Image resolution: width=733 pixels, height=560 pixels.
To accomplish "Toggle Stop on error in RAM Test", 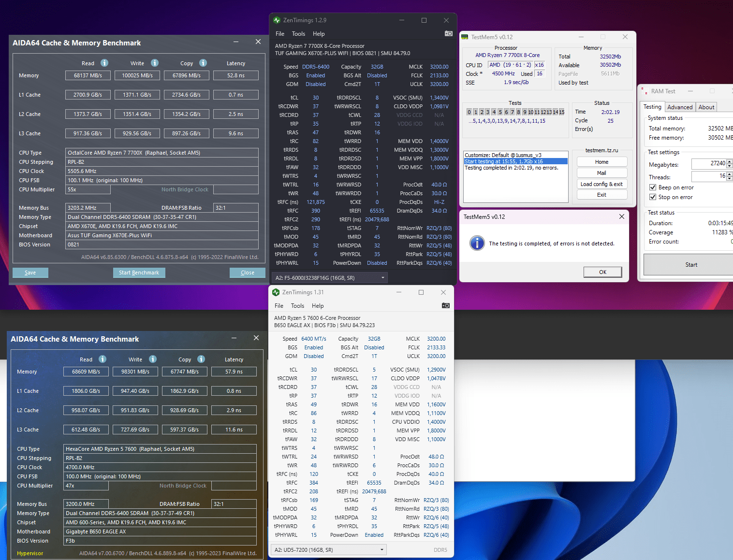I will click(x=653, y=197).
